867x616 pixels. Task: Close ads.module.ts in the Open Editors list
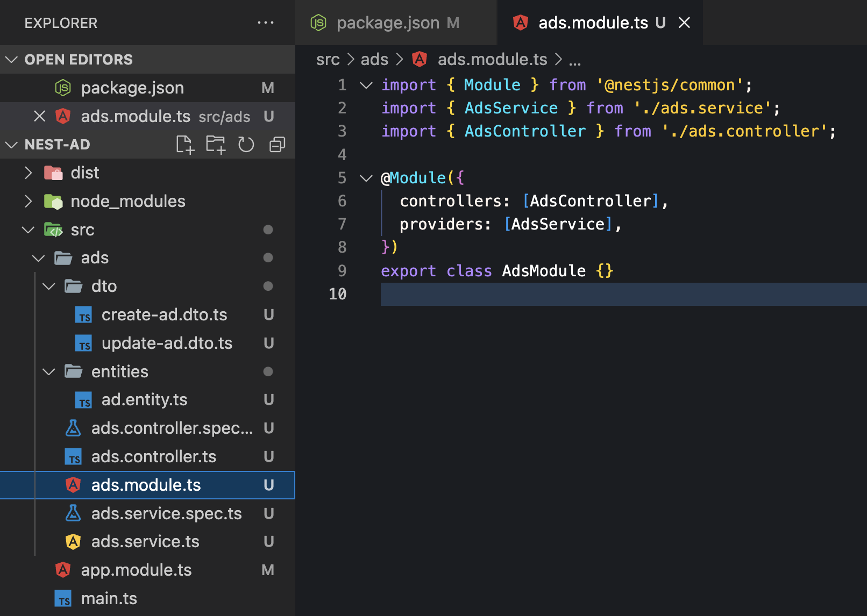(x=39, y=116)
